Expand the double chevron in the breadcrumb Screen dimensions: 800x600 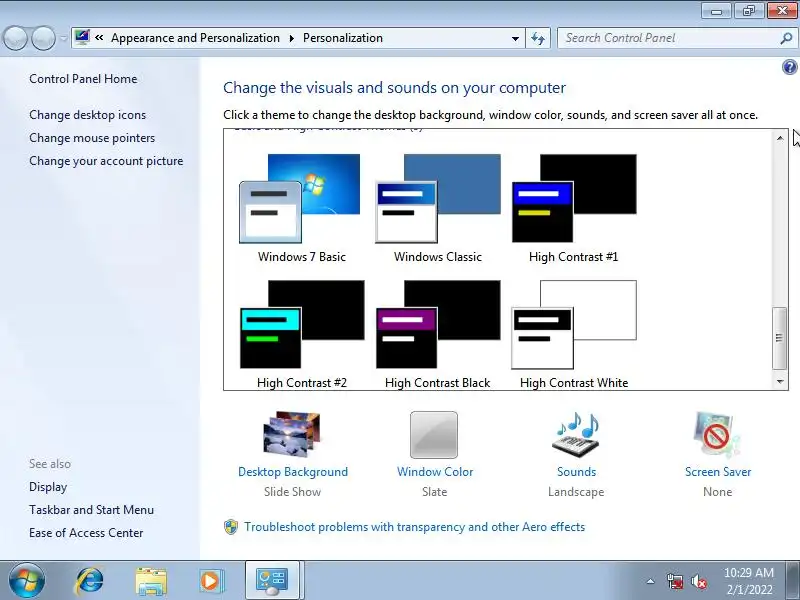coord(99,37)
